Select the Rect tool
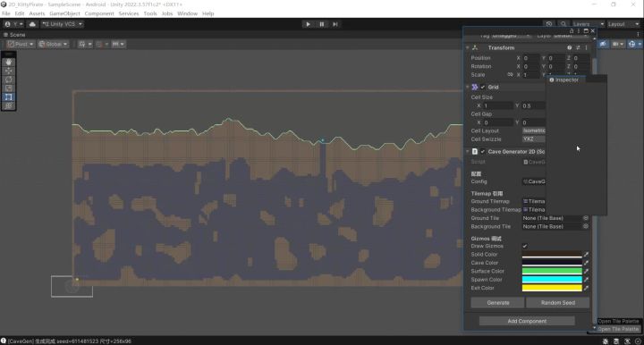644x345 pixels. [9, 97]
